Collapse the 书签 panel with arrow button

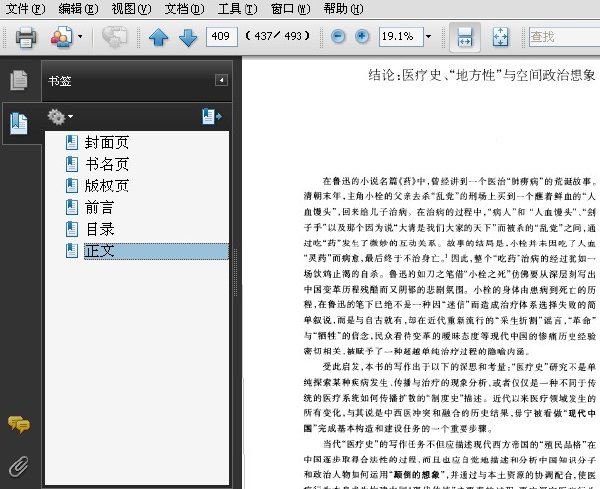[x=221, y=80]
